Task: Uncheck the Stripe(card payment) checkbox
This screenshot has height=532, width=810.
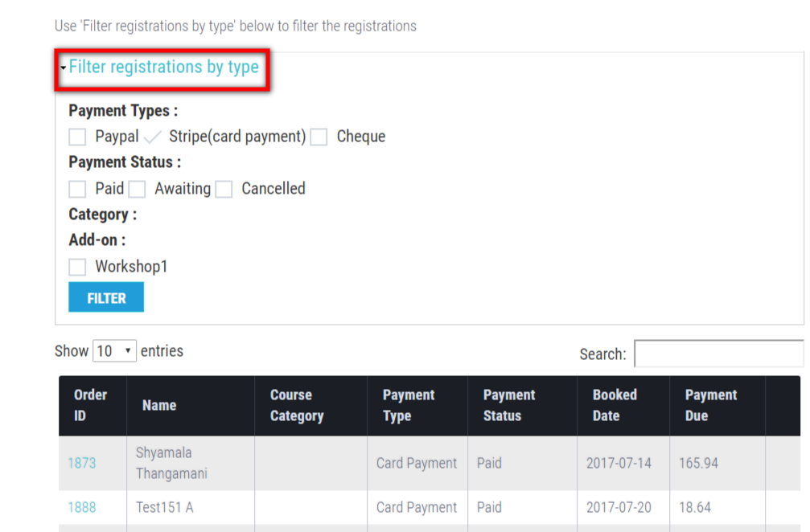Action: coord(152,137)
